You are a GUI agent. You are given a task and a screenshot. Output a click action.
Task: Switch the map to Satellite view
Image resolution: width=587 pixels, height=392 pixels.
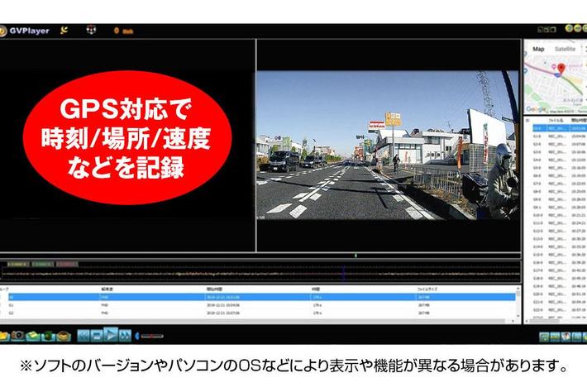tap(565, 49)
